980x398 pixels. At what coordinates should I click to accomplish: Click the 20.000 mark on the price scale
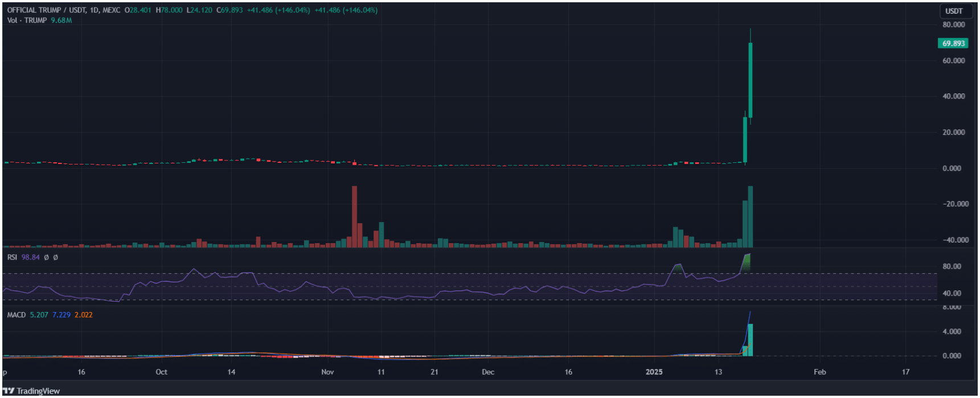point(953,132)
